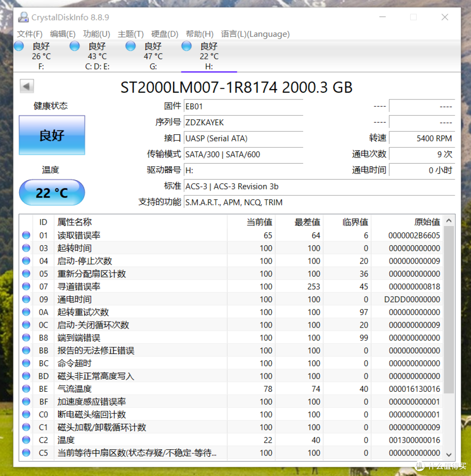The width and height of the screenshot is (471, 476).
Task: Click raw value 000000000818
Action: click(414, 286)
